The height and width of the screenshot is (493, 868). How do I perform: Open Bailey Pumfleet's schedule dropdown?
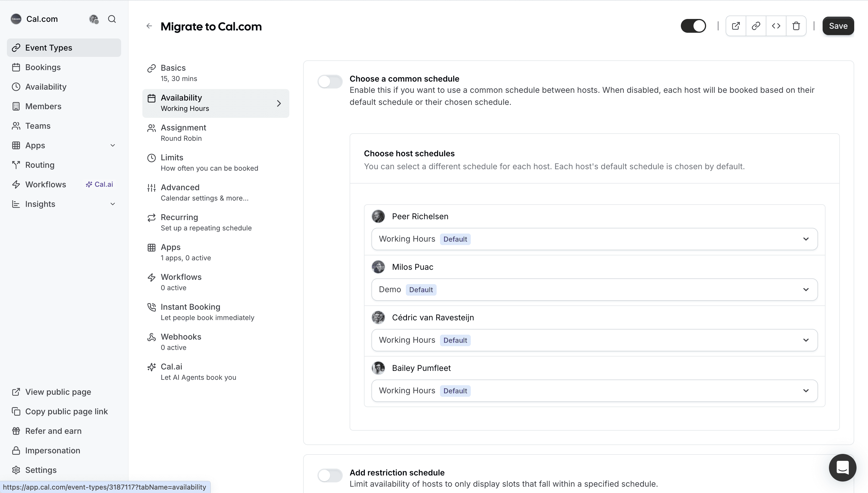pyautogui.click(x=594, y=391)
